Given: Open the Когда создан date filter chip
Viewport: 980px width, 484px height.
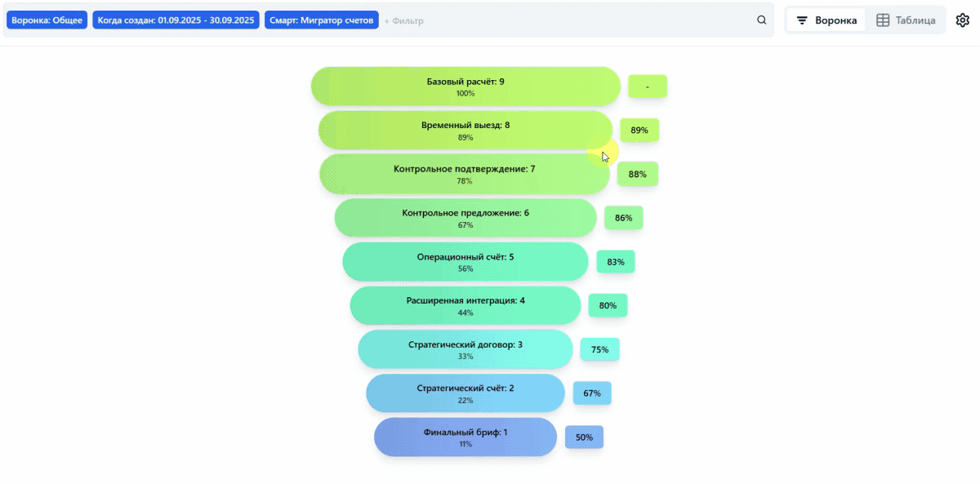Looking at the screenshot, I should (176, 20).
